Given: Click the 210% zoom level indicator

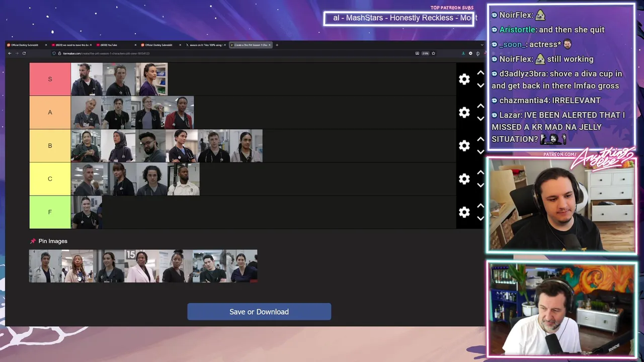Looking at the screenshot, I should (425, 53).
